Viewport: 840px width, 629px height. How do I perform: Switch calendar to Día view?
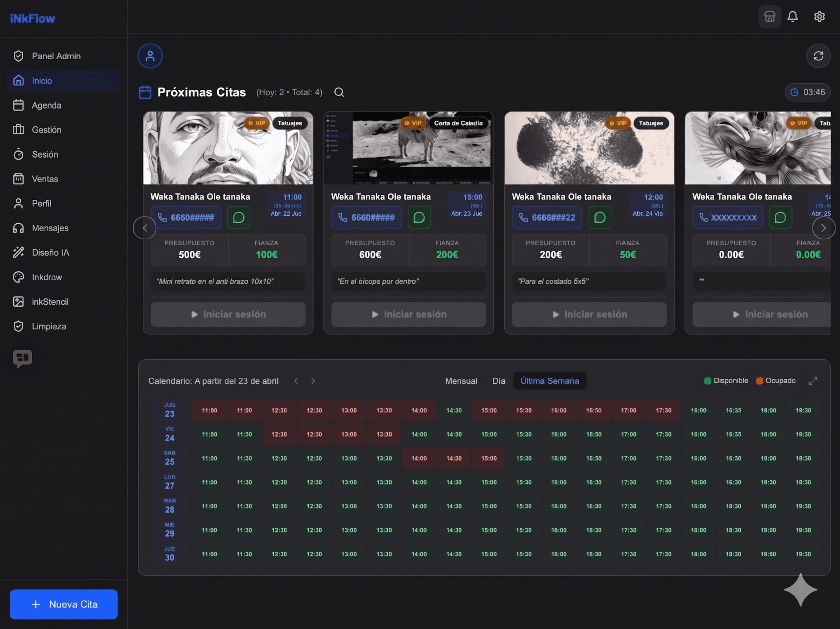499,381
